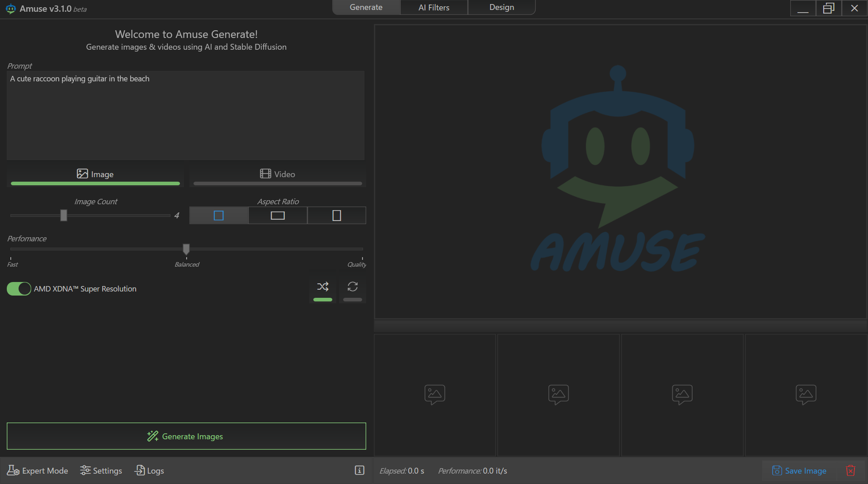Image resolution: width=868 pixels, height=484 pixels.
Task: Open the info icon in the bottom bar
Action: click(x=359, y=470)
